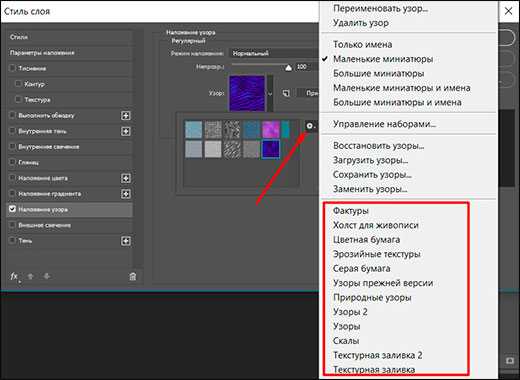Screen dimensions: 520x380
Task: Load the Текстурная заливка 2 set
Action: click(378, 355)
